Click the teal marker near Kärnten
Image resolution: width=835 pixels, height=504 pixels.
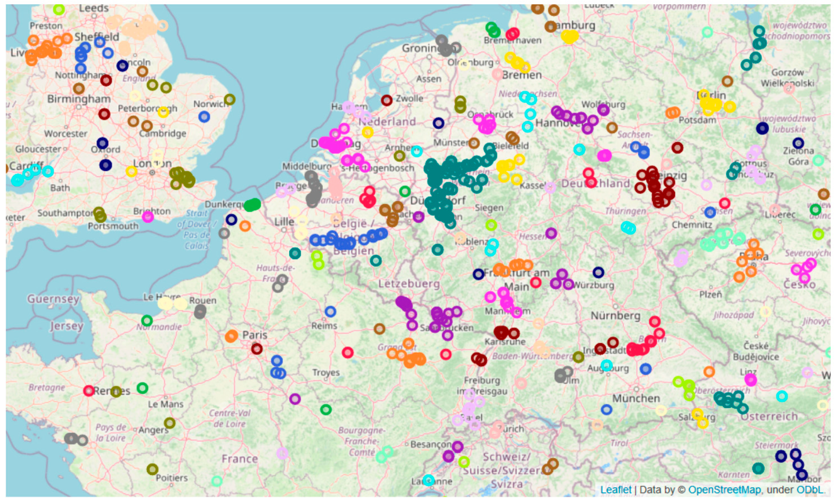coord(758,468)
